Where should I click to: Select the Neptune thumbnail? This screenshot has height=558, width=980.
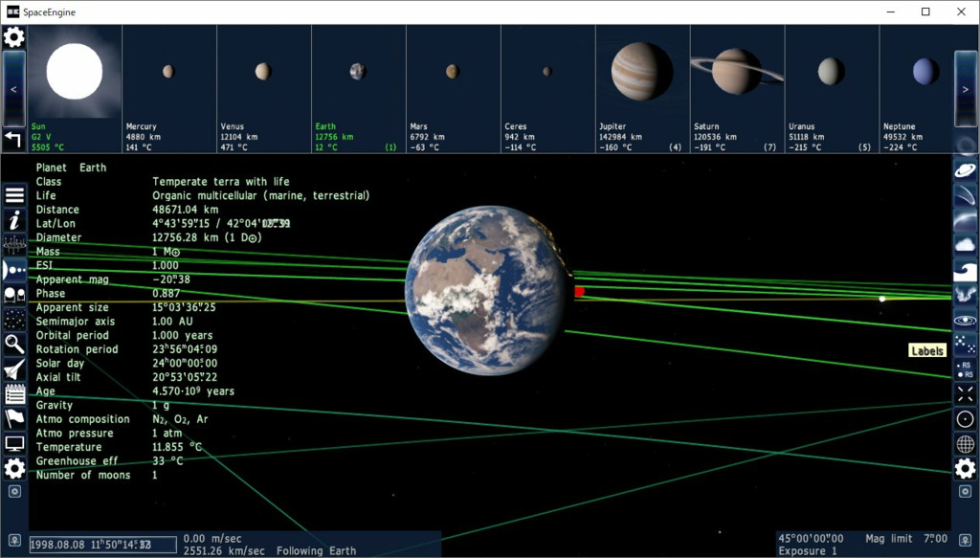tap(916, 89)
